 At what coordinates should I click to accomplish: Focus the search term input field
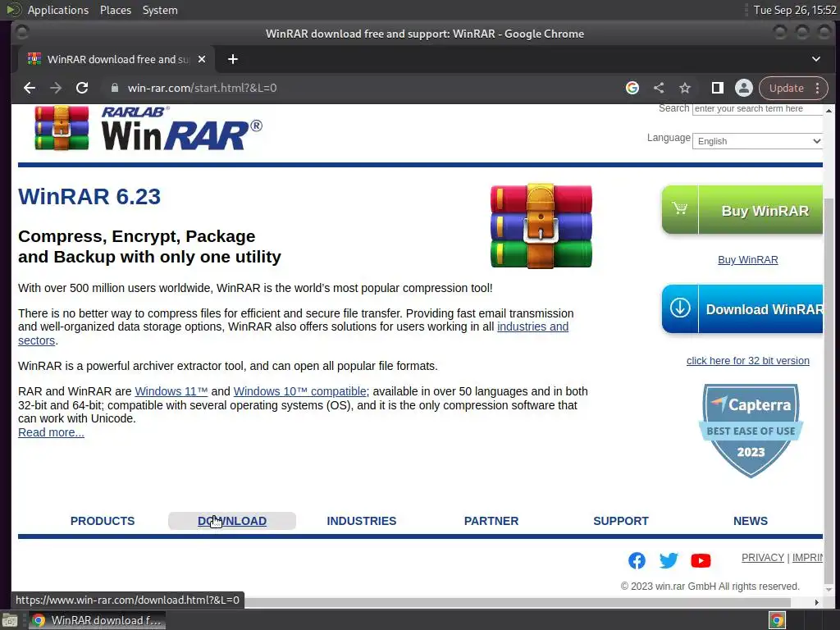click(757, 109)
